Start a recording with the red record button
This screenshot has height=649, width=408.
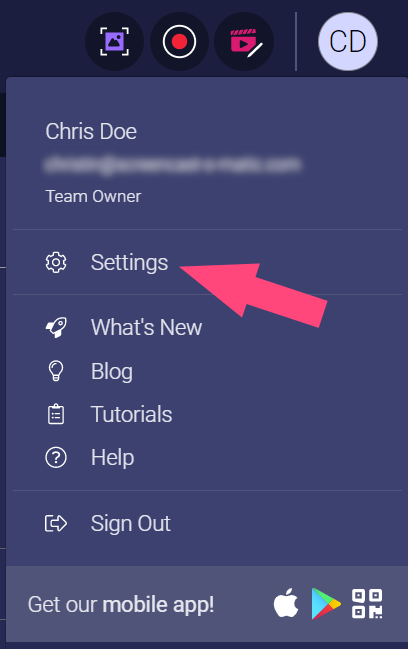pos(179,41)
